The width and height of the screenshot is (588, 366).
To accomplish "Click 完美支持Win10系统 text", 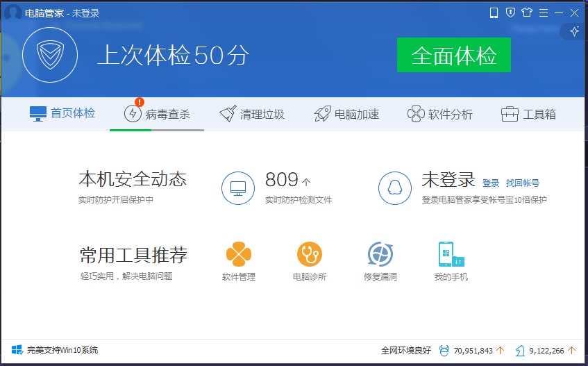I will pyautogui.click(x=62, y=350).
